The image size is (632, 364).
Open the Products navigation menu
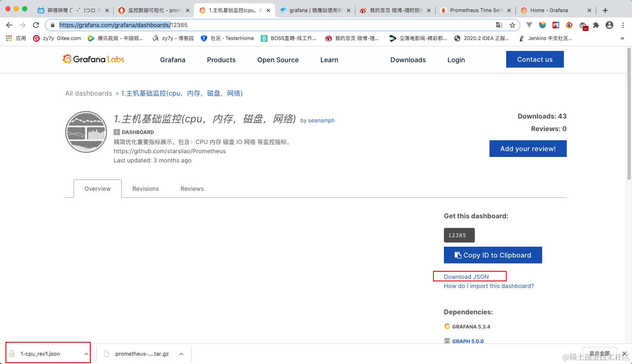pyautogui.click(x=221, y=60)
